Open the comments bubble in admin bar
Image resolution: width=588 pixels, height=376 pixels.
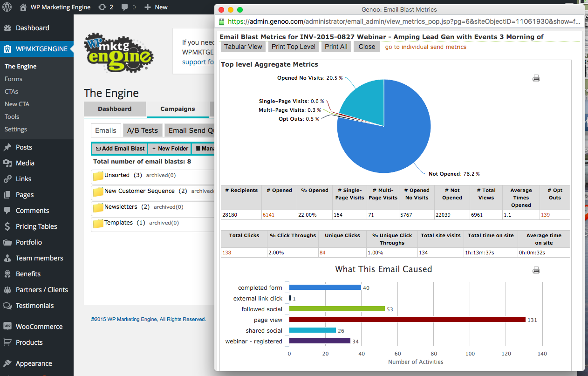click(129, 7)
